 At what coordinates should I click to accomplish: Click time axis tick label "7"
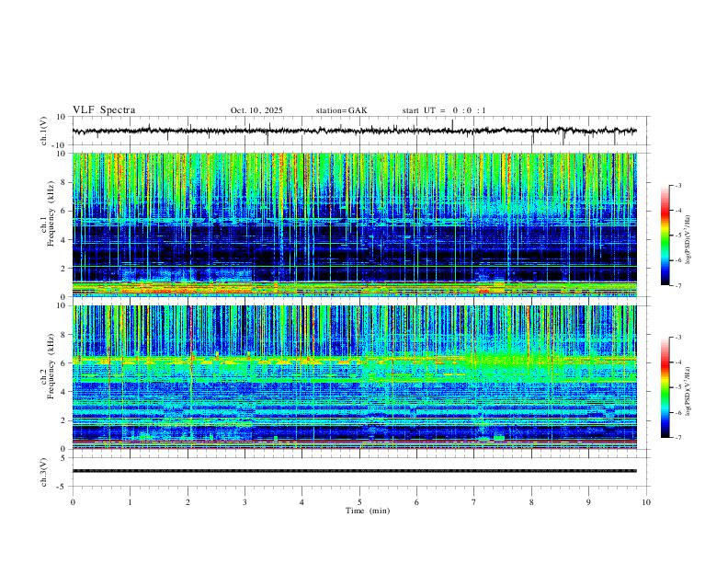coord(474,502)
